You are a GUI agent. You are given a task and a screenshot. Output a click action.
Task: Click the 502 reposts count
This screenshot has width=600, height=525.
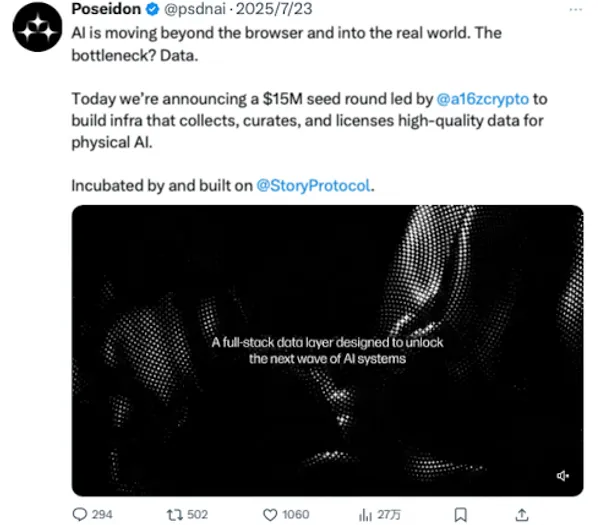coord(197,514)
